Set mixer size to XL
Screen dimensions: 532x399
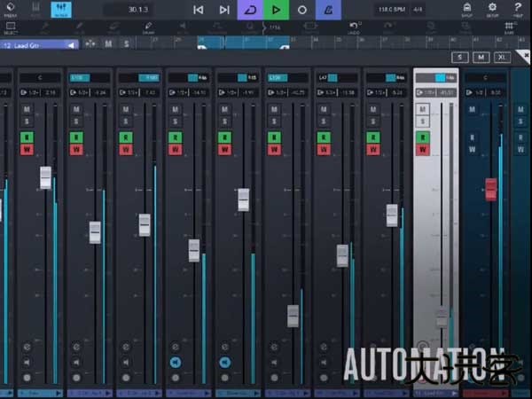coord(503,58)
